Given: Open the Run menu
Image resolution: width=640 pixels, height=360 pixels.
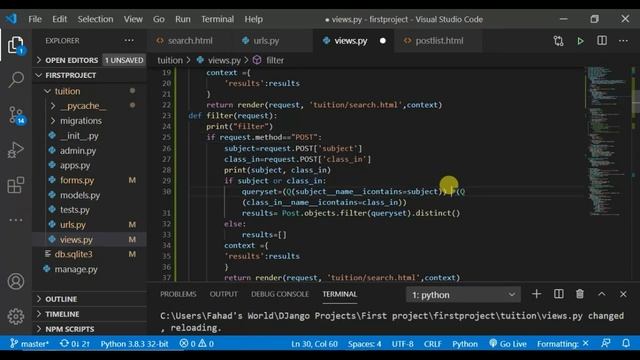Looking at the screenshot, I should (x=183, y=19).
